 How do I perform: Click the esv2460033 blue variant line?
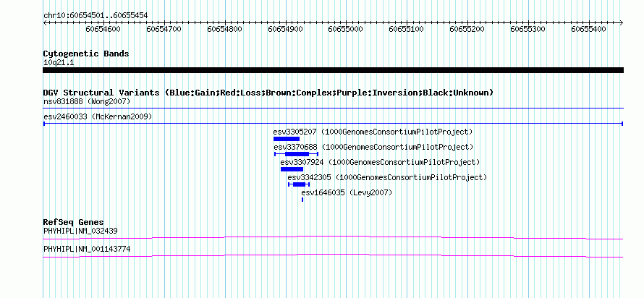click(x=333, y=123)
